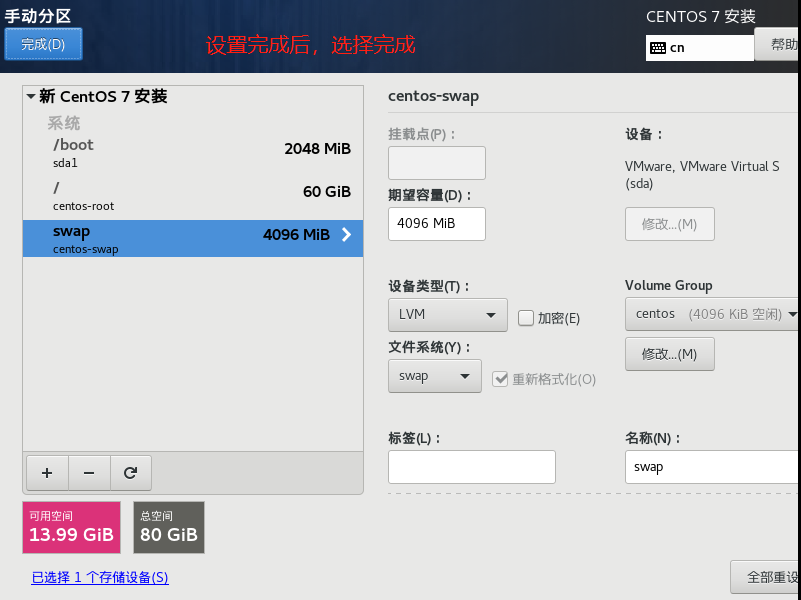
Task: Click the 帮助 help button
Action: (778, 44)
